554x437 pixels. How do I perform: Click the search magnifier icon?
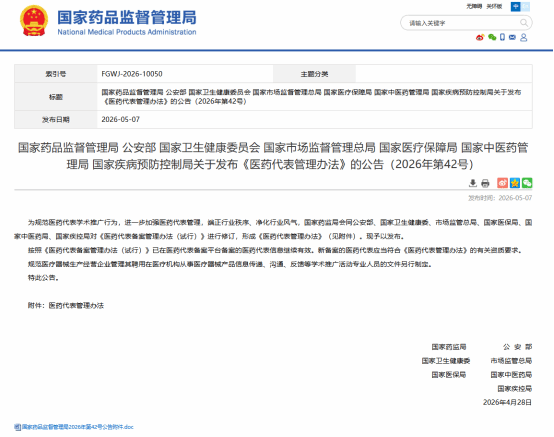524,23
